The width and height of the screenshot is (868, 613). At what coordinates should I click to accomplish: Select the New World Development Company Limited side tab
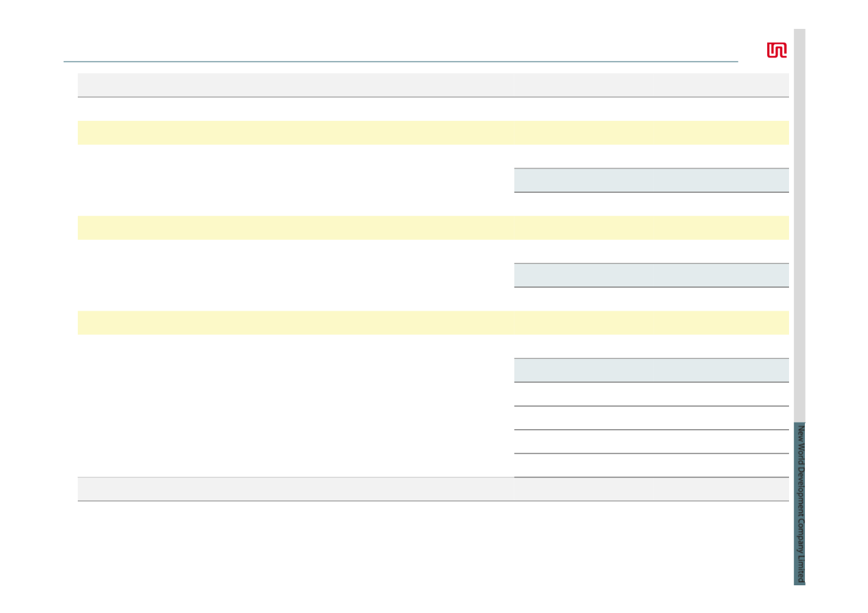[800, 503]
